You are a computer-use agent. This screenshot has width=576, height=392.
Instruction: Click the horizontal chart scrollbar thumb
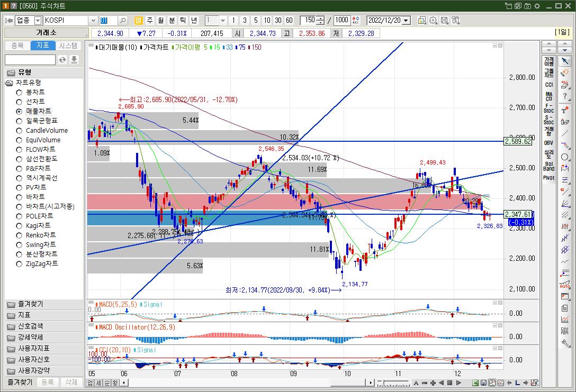point(347,383)
